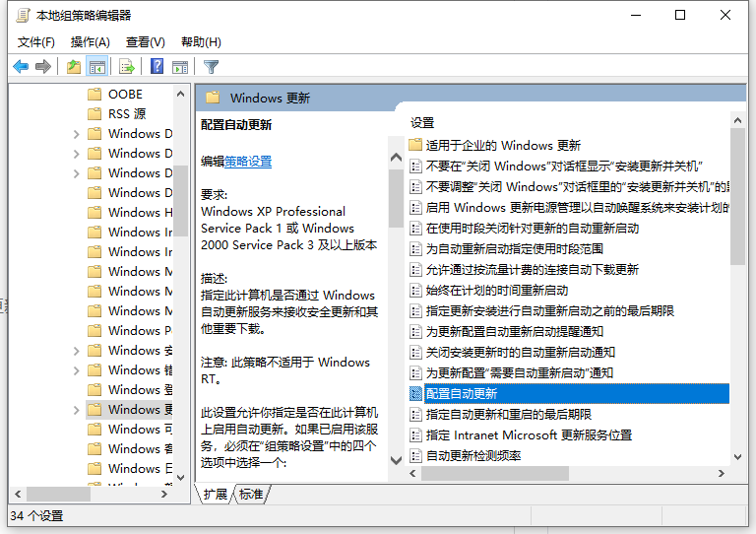
Task: Expand the Windows 更 tree node
Action: [x=76, y=410]
